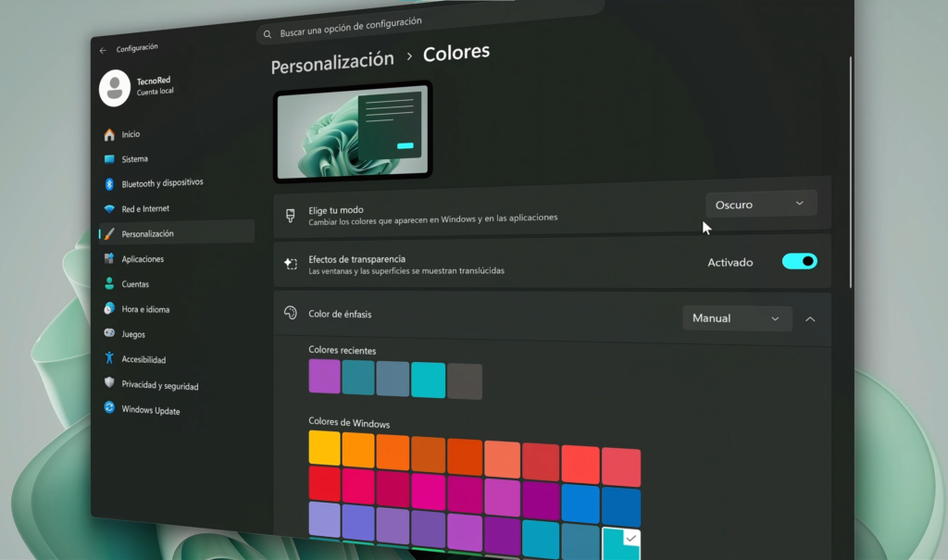Click the Cuentas person icon

[109, 283]
